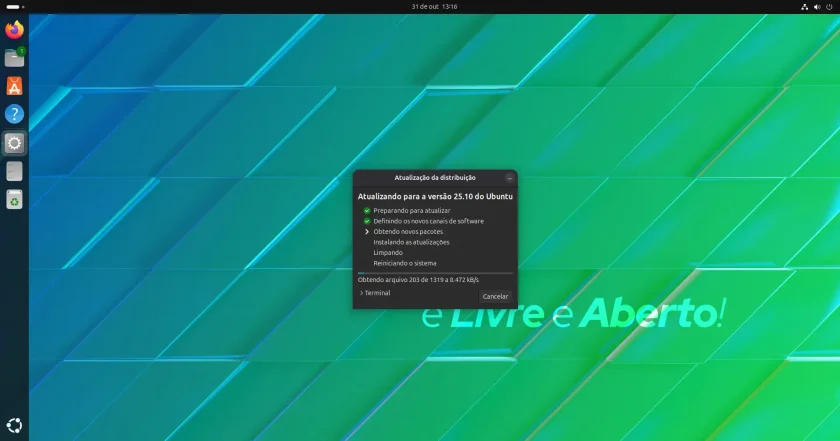
Task: Click the arrow marker beside Obtendo novos pacotes
Action: point(367,231)
